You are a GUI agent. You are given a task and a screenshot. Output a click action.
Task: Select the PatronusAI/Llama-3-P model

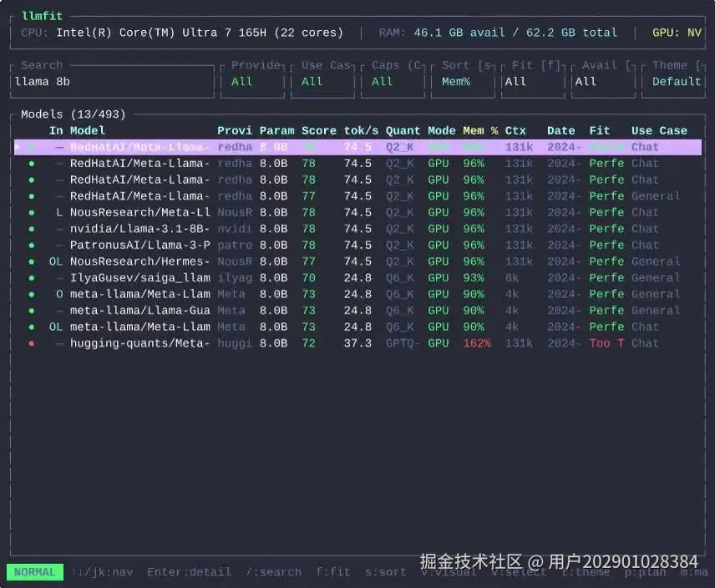(358, 246)
